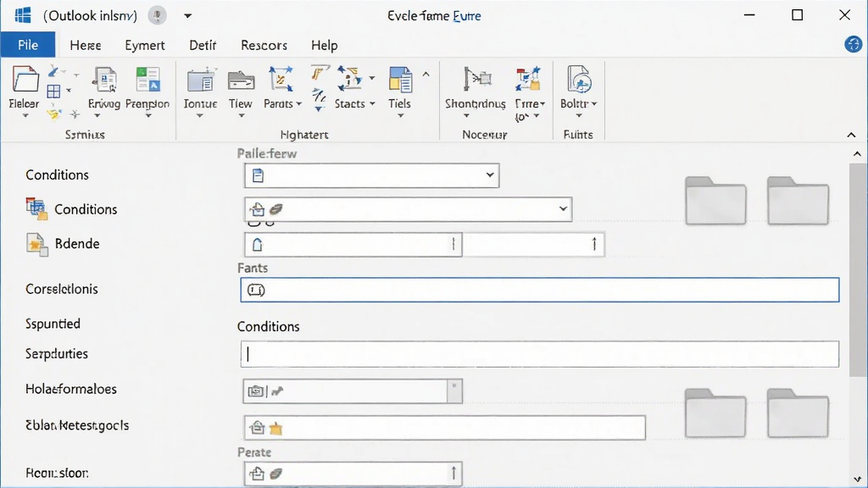Click the Stacts ribbon icon
868x488 pixels.
pos(350,79)
